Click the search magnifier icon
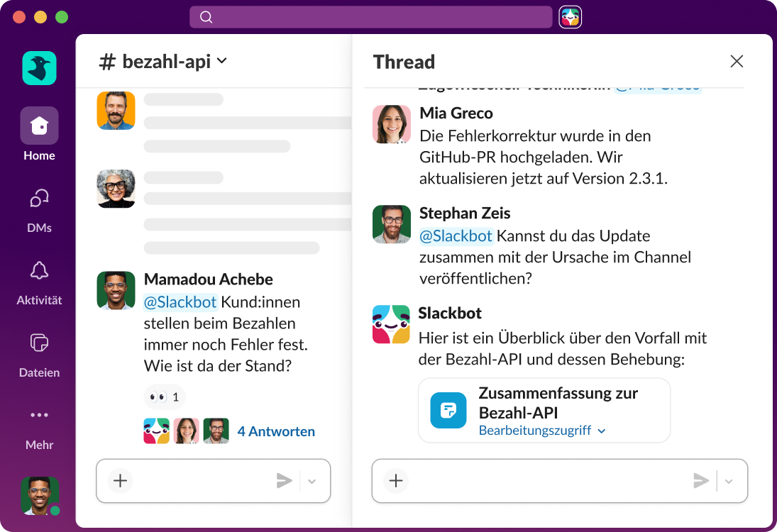This screenshot has width=777, height=532. pos(206,17)
